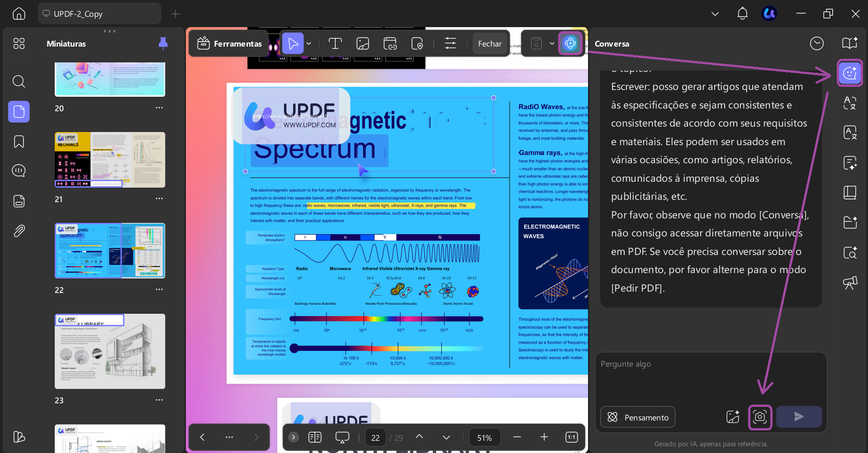Start the slideshow presentation icon

(x=342, y=437)
